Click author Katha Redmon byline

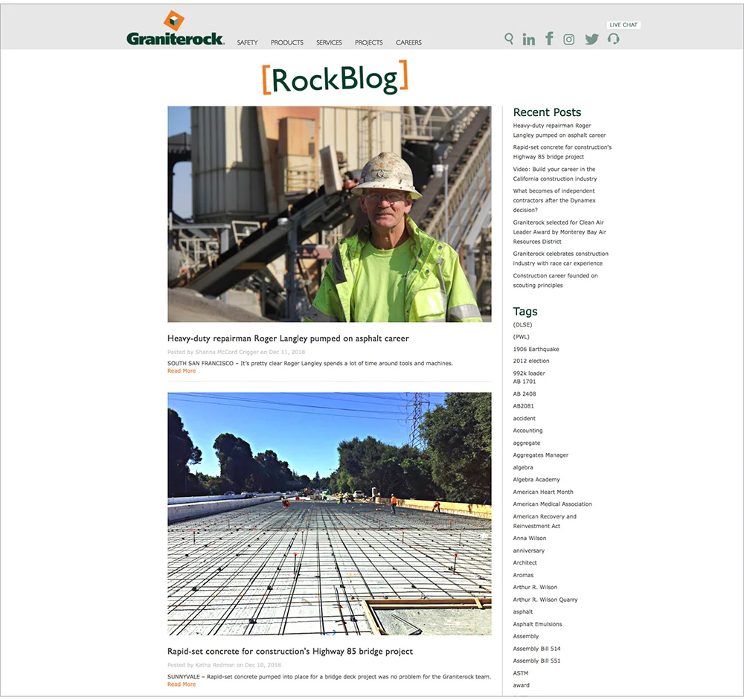(x=215, y=665)
